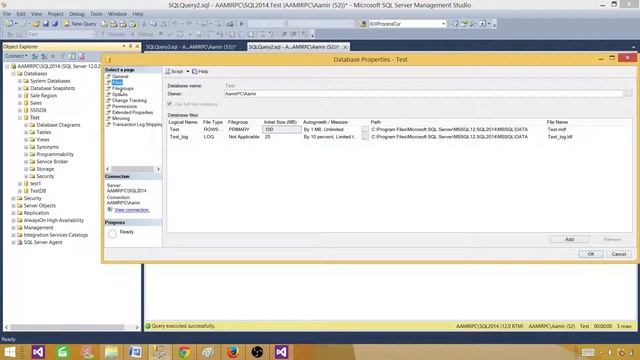Click the Object Explorer Connect dropdown
The height and width of the screenshot is (360, 640).
(17, 56)
